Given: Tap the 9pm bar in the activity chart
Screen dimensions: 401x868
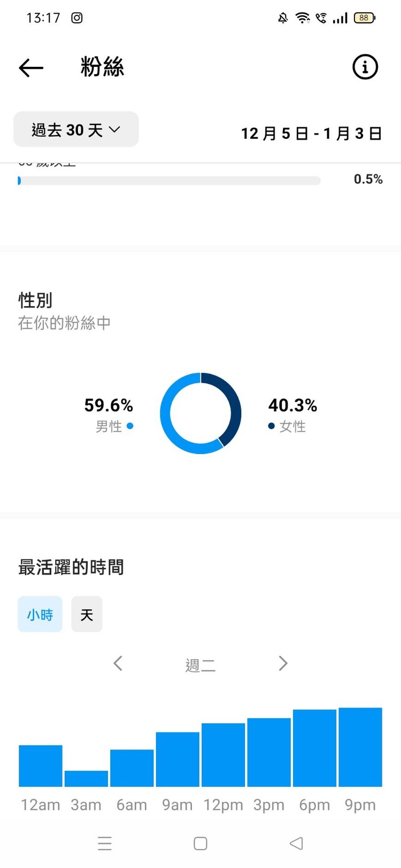Looking at the screenshot, I should tap(360, 747).
